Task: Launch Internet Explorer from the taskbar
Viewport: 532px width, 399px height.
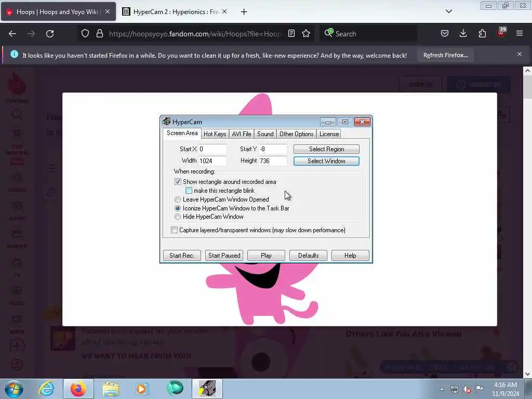Action: pos(46,389)
